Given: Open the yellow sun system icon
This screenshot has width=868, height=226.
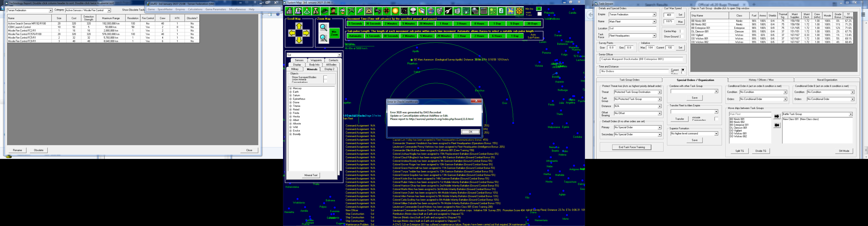Looking at the screenshot, I should coord(396,11).
